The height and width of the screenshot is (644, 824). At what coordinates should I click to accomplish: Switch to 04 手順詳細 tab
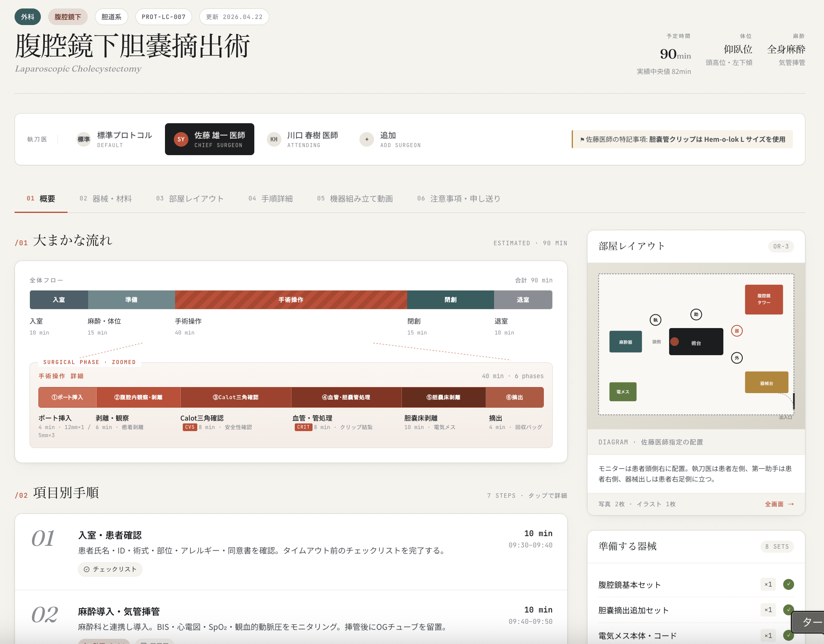[270, 198]
